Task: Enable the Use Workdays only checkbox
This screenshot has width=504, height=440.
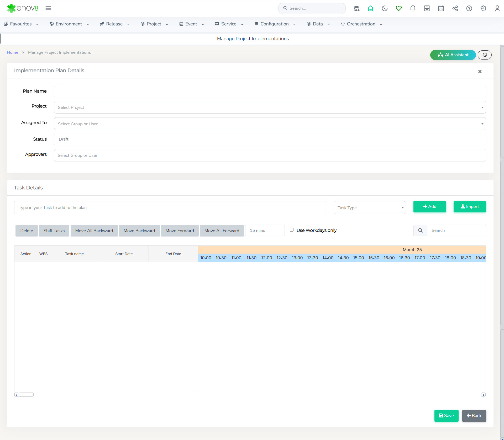Action: [292, 230]
